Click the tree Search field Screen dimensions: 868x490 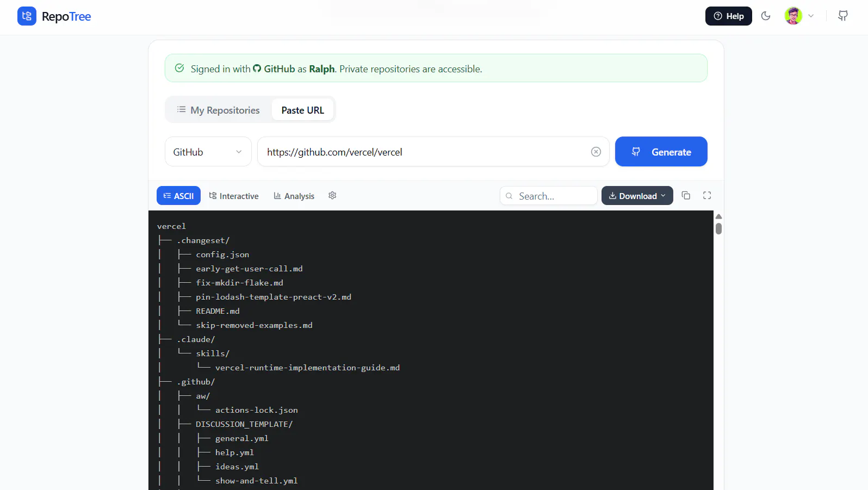click(549, 196)
